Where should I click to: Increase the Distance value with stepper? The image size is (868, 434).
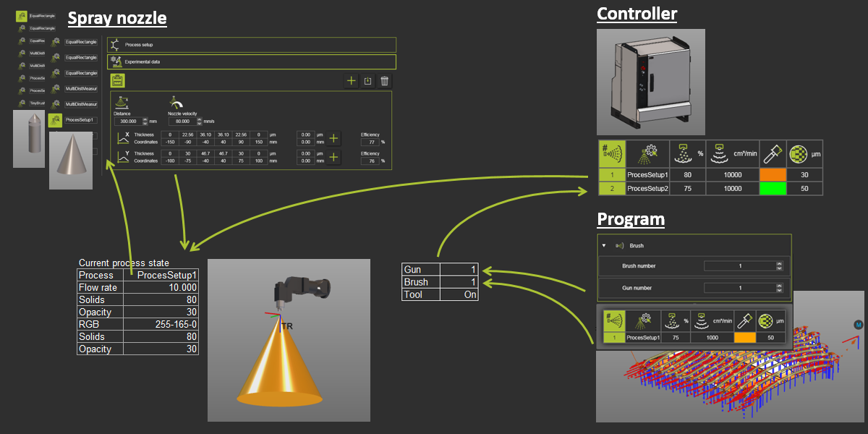click(x=145, y=119)
